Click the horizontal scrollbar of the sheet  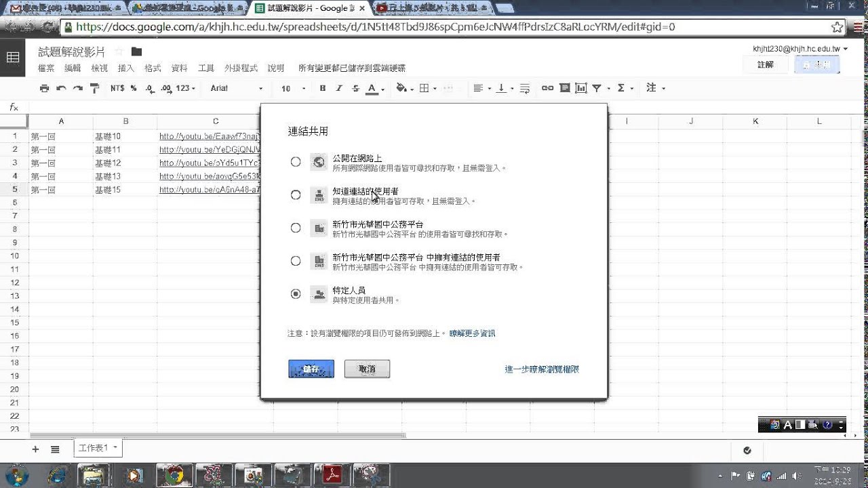click(x=217, y=436)
